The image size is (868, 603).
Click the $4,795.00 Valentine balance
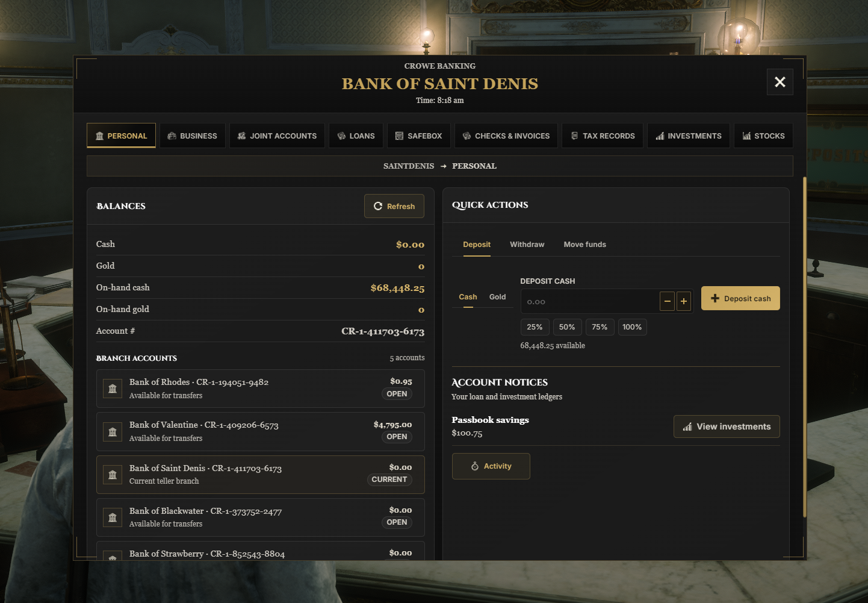[x=392, y=425]
